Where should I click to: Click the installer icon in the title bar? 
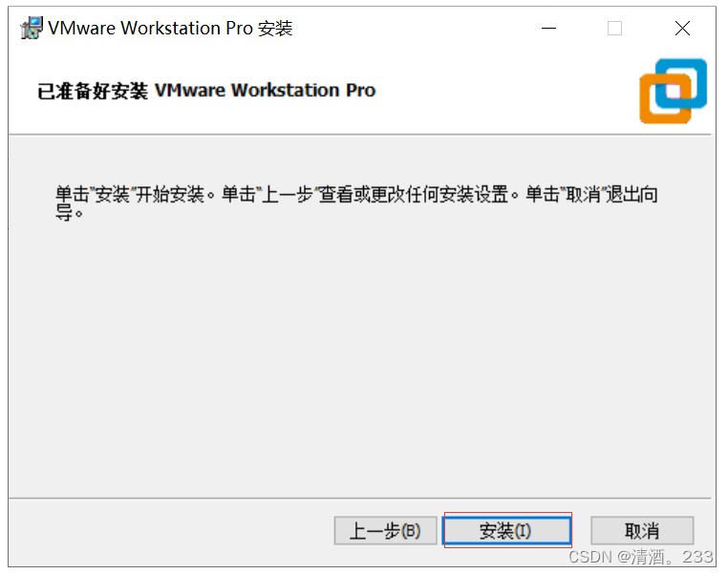coord(32,28)
